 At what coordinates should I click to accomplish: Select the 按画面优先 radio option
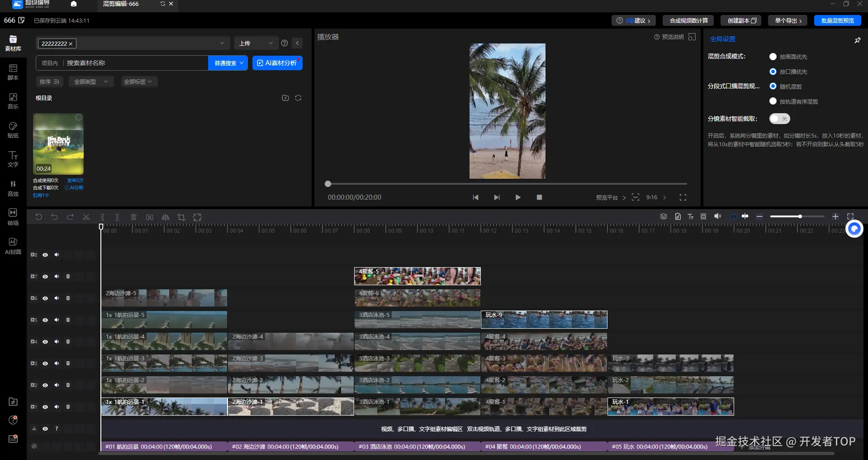click(773, 57)
